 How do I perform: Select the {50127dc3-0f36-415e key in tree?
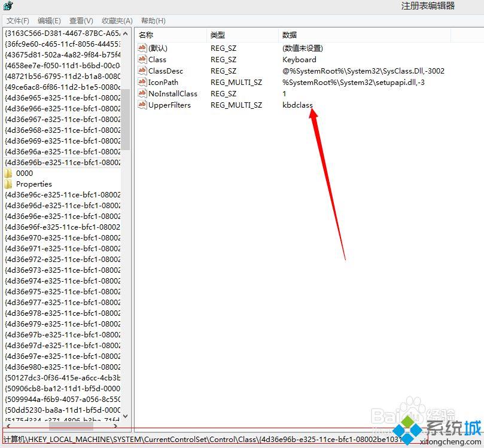point(62,378)
